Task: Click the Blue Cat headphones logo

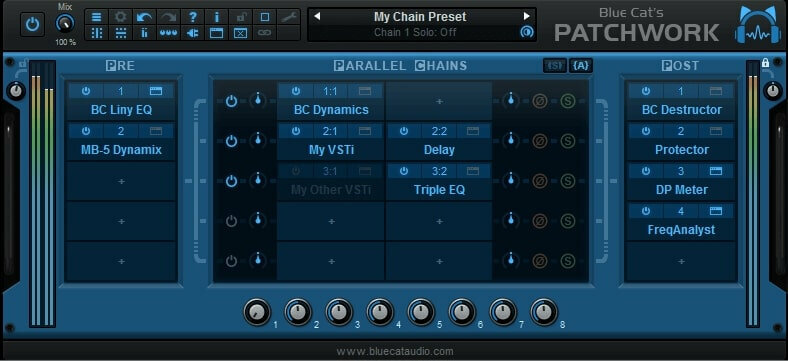Action: (757, 26)
